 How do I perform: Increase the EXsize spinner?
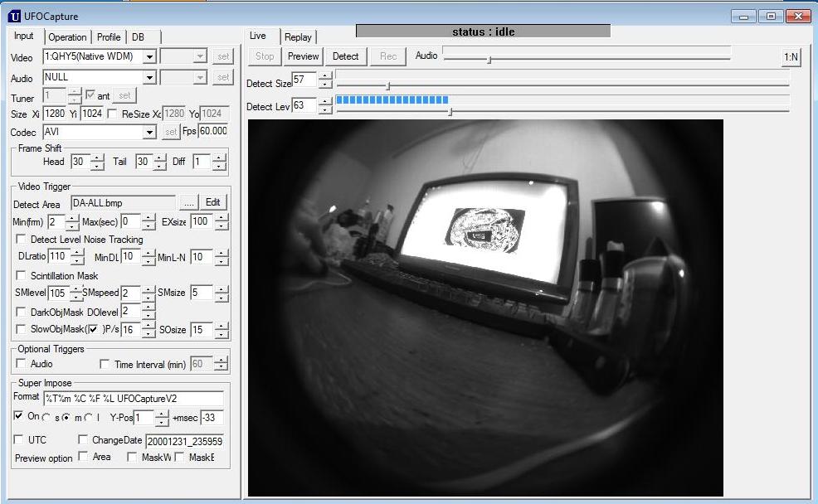[222, 218]
